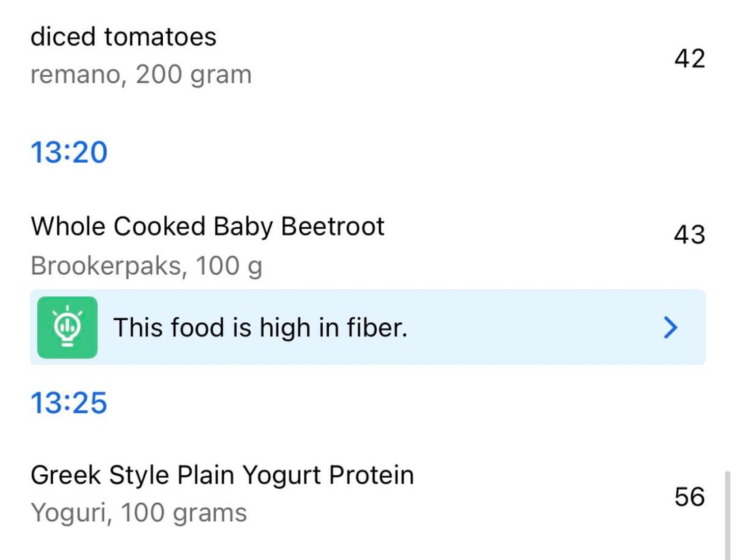Select the Whole Cooked Baby Beetroot entry
Viewport: 736px width, 560px height.
(208, 226)
